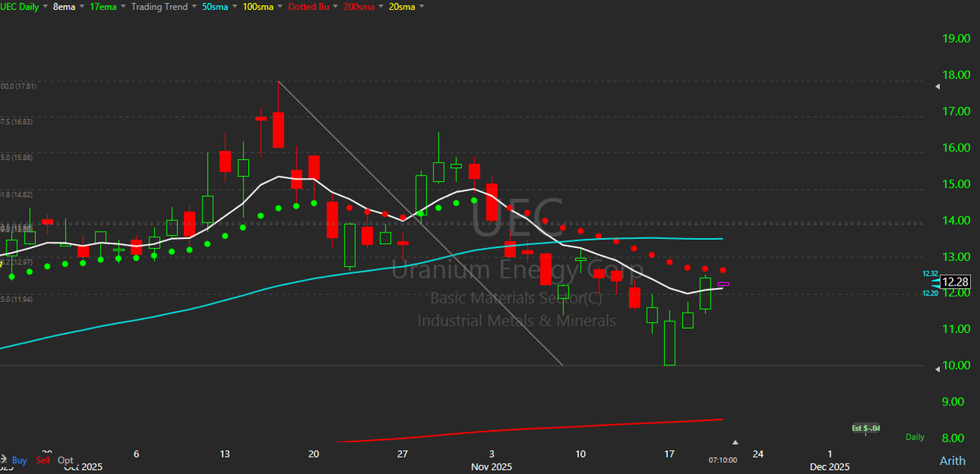This screenshot has width=980, height=474.
Task: Click the yellow 100sma color label
Action: click(x=260, y=7)
